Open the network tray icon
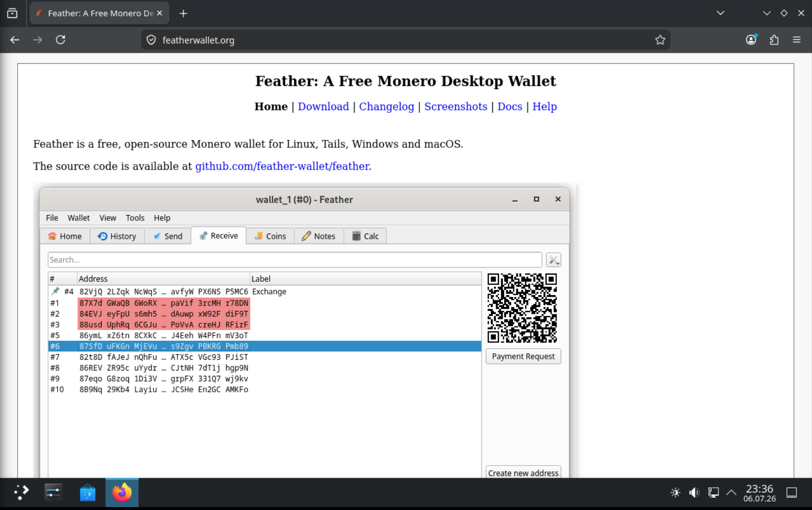This screenshot has height=510, width=812. [x=713, y=493]
